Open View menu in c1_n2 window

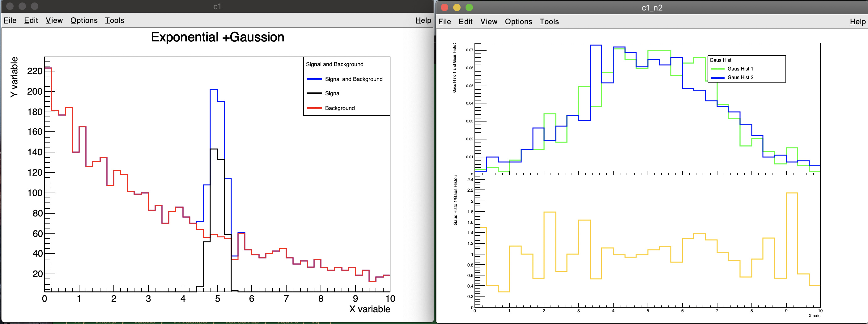(489, 22)
